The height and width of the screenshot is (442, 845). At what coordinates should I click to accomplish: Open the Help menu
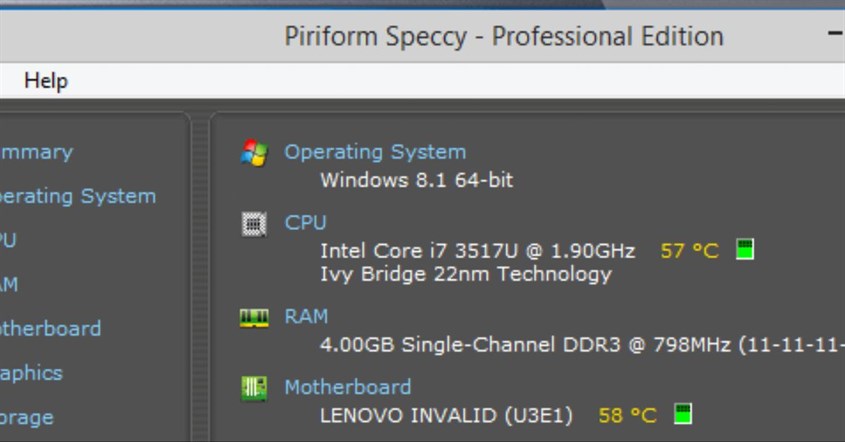click(x=46, y=81)
